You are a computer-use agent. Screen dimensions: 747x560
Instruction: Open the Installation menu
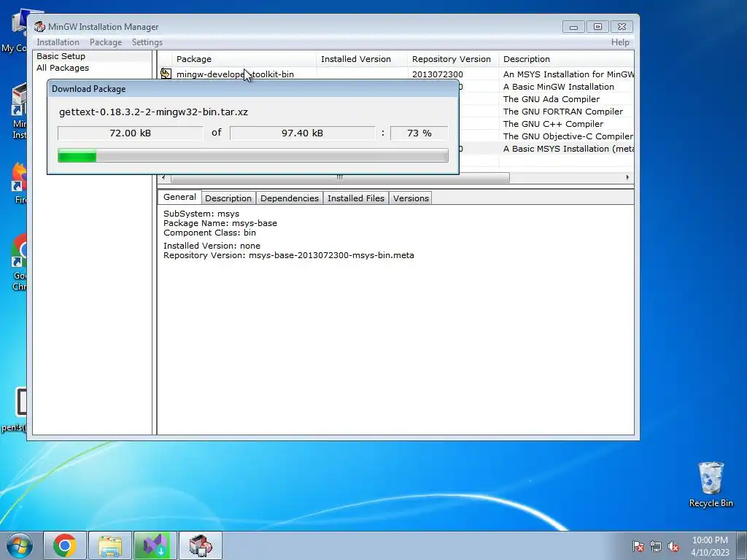tap(58, 42)
